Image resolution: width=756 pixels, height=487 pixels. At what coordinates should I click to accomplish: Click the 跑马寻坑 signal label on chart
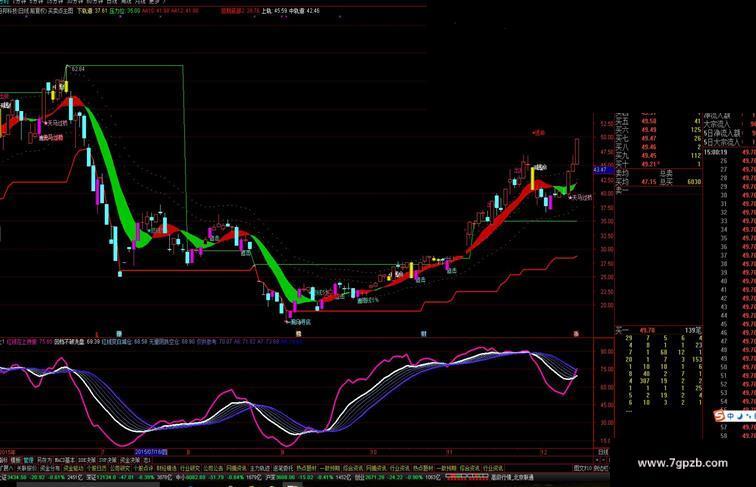(x=301, y=322)
